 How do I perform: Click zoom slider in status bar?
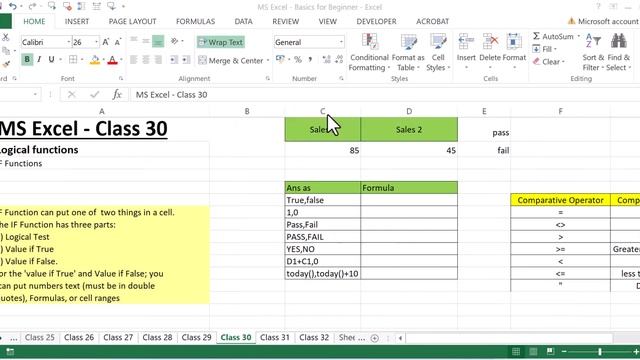[x=600, y=351]
